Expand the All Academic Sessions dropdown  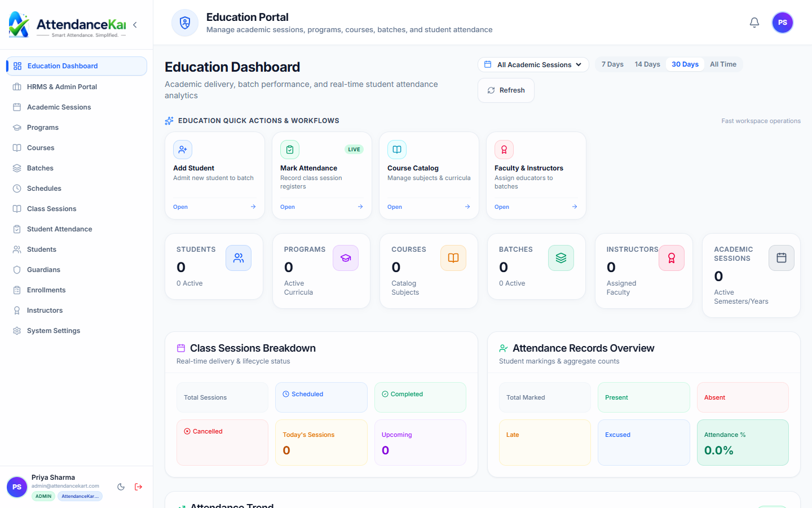coord(533,65)
